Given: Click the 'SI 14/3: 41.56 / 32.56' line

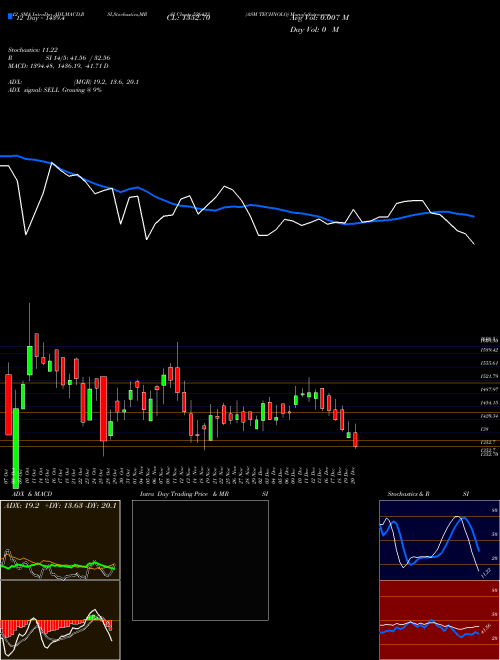Looking at the screenshot, I should (78, 58).
